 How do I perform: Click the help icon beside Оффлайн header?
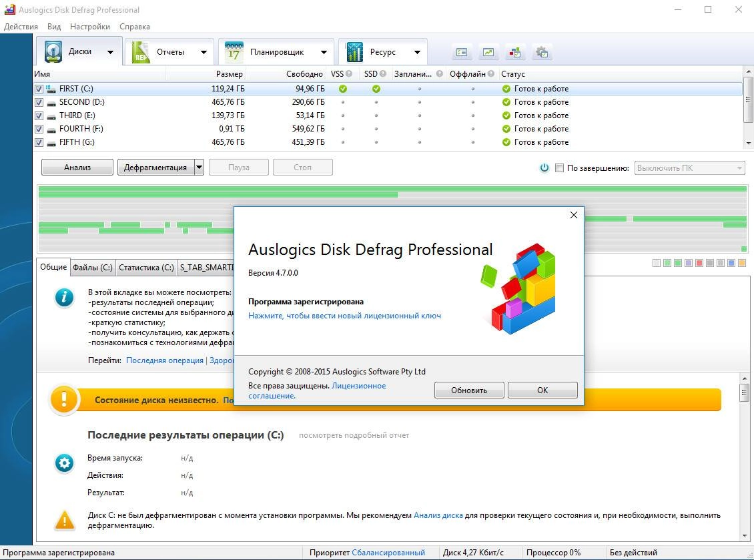(490, 73)
